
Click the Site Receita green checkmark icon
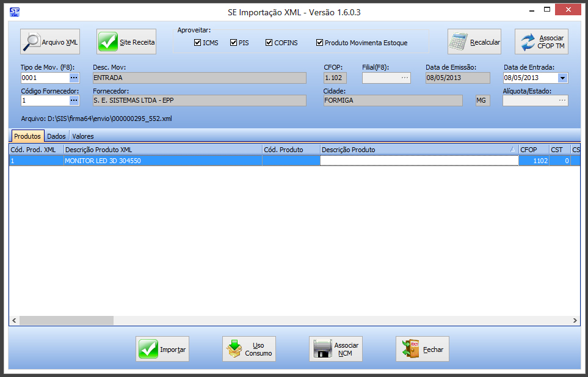pos(108,42)
